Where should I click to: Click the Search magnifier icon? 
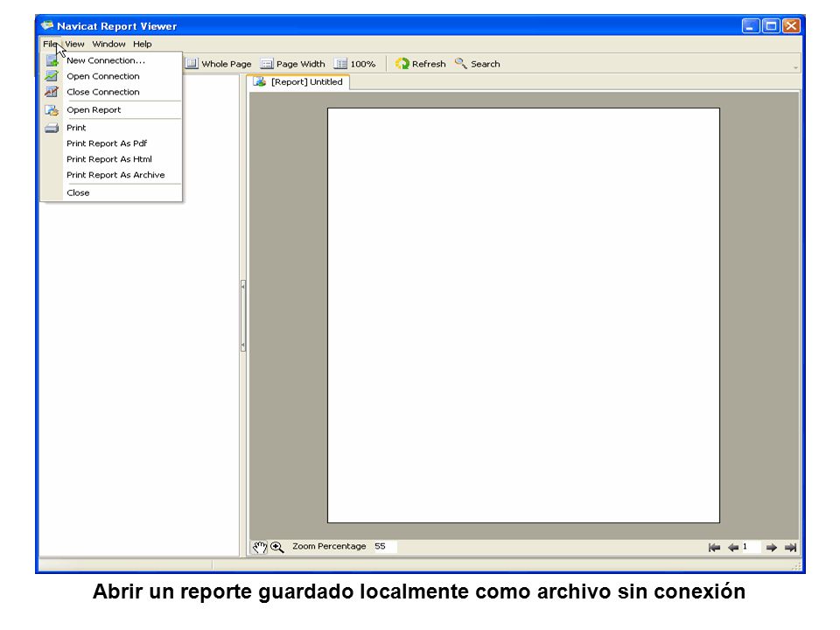(461, 63)
